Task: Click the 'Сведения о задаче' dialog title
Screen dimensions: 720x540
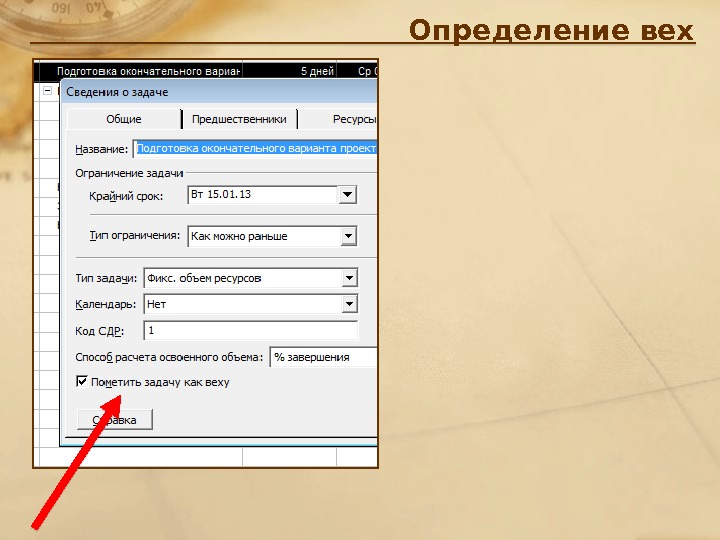Action: point(117,92)
